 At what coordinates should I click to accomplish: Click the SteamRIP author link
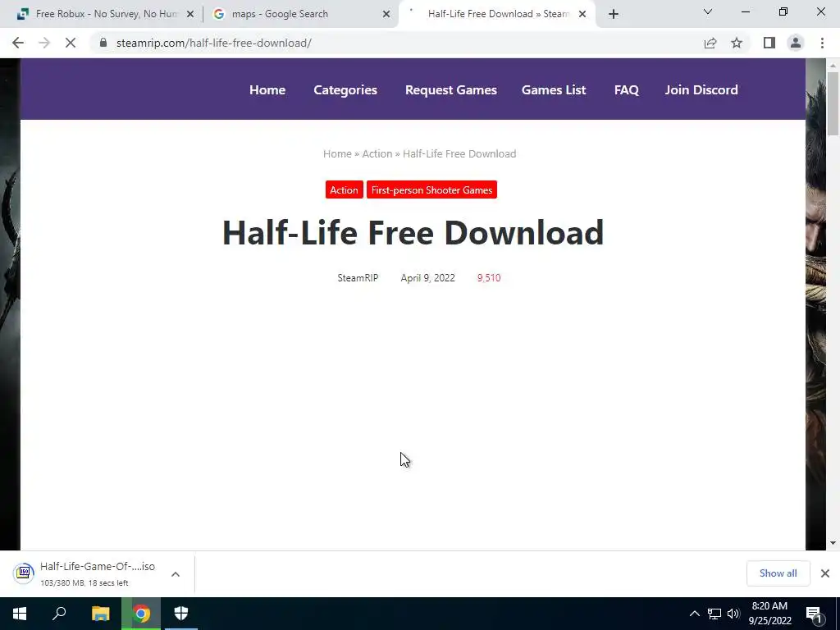point(358,277)
